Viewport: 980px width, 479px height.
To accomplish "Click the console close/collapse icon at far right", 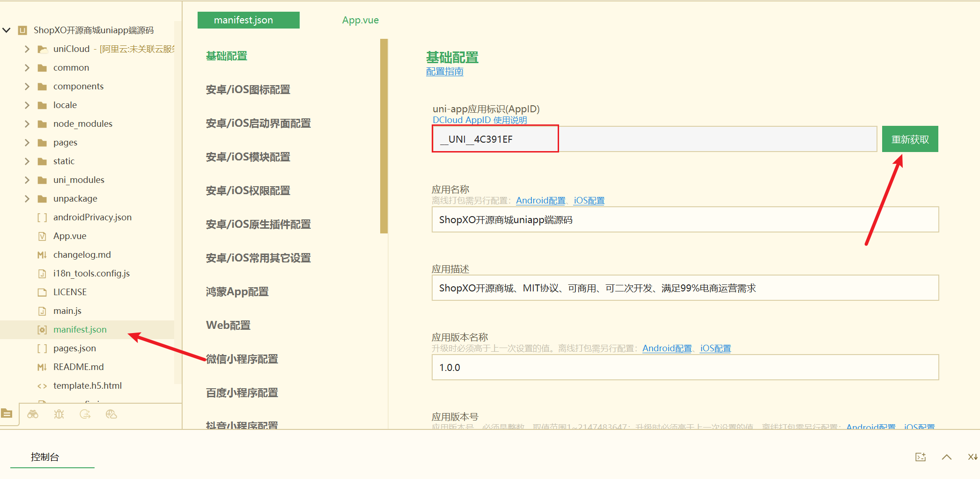I will [x=973, y=457].
